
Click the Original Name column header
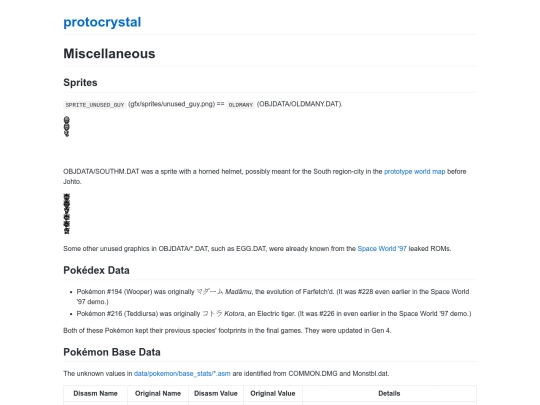(x=158, y=394)
